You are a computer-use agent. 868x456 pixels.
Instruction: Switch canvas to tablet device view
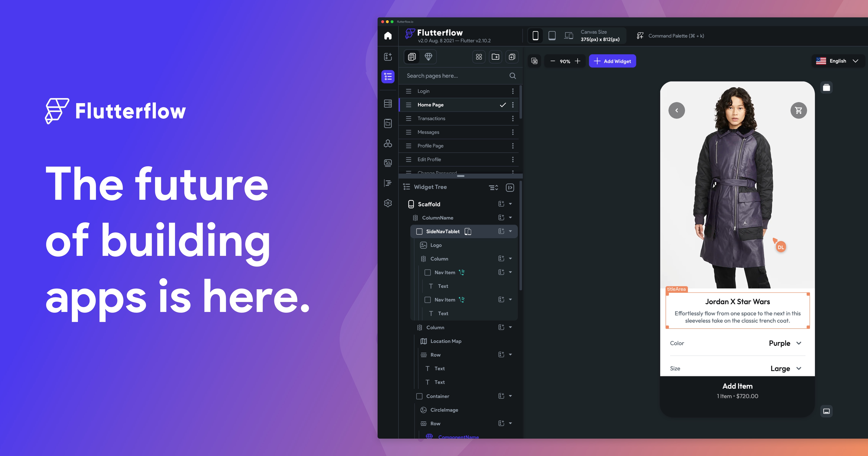tap(552, 35)
